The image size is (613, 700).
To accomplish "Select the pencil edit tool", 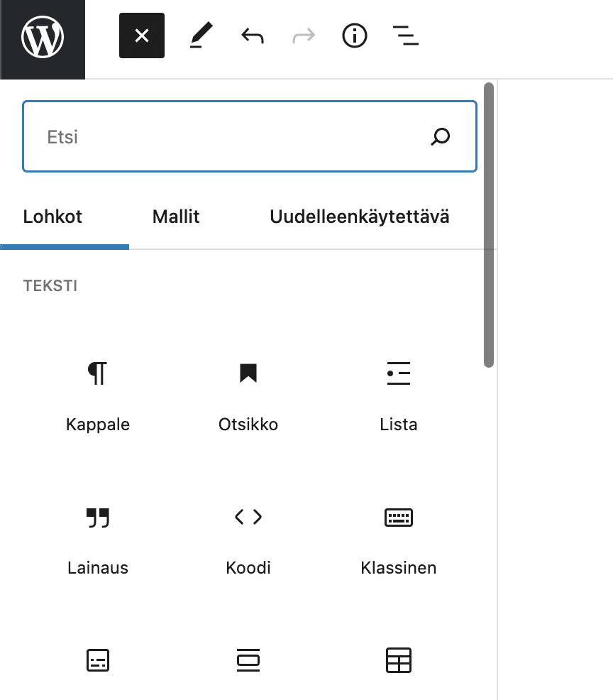I will (x=201, y=35).
